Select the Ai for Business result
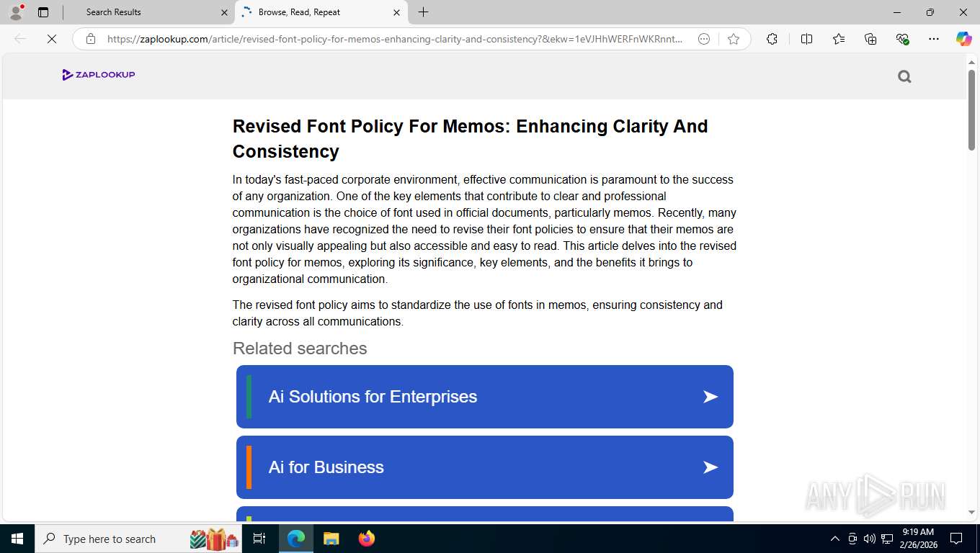 click(485, 467)
